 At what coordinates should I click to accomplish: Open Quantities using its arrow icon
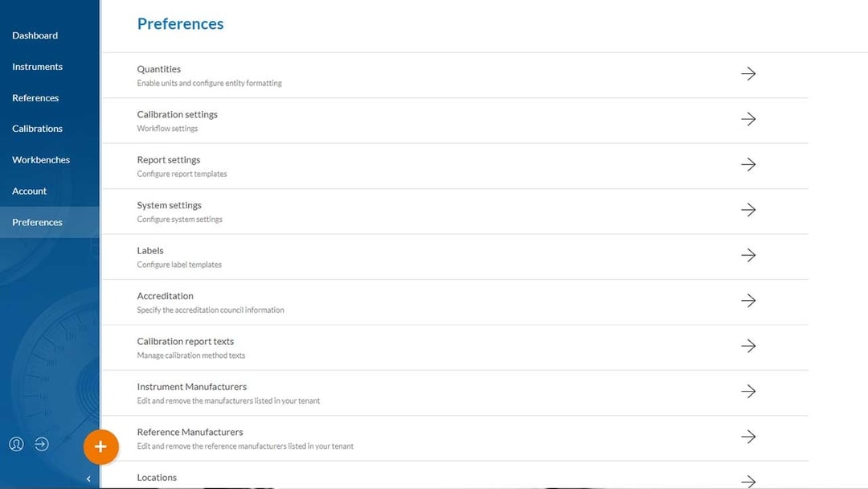748,73
